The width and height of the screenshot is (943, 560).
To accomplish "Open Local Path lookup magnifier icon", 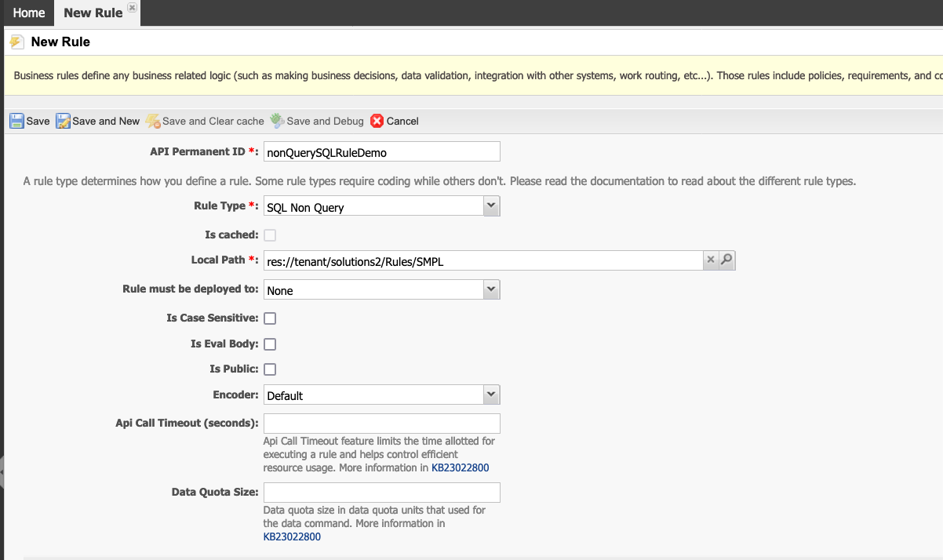I will 726,260.
